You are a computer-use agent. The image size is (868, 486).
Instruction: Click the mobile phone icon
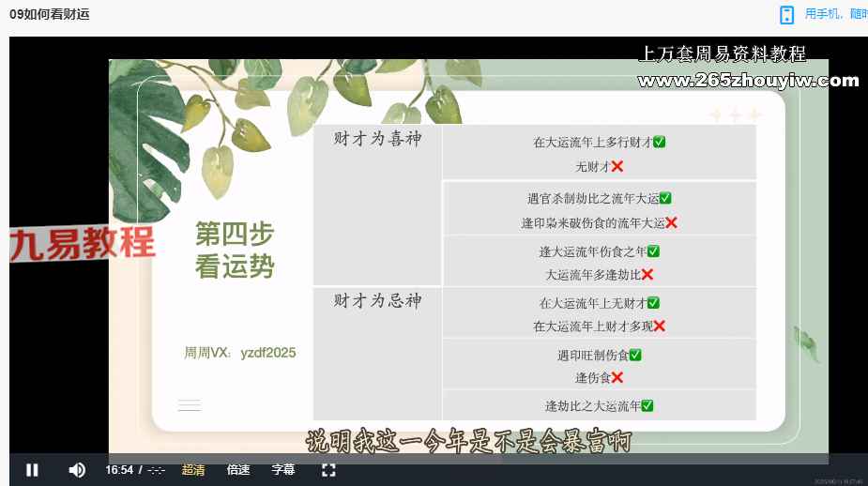786,14
